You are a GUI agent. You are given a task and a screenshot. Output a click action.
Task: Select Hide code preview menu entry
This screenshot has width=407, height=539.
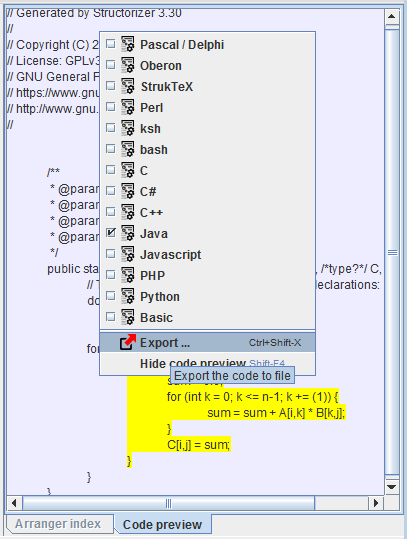click(207, 363)
